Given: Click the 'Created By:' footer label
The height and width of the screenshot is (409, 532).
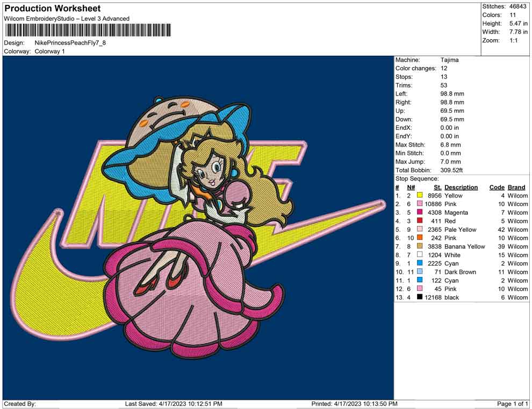Looking at the screenshot, I should tap(20, 404).
